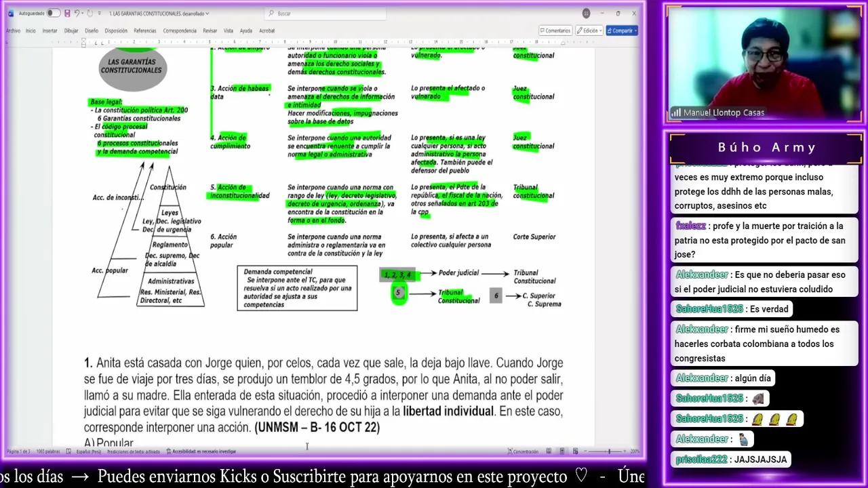Switch to the Insertar tab
The width and height of the screenshot is (868, 488).
tap(50, 30)
